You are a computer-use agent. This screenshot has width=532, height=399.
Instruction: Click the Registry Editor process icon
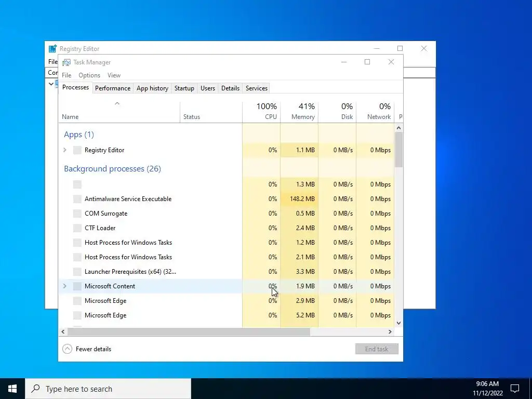[77, 150]
